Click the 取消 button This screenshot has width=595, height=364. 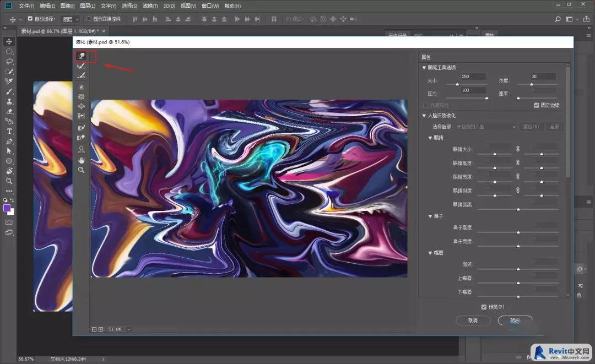pos(473,320)
